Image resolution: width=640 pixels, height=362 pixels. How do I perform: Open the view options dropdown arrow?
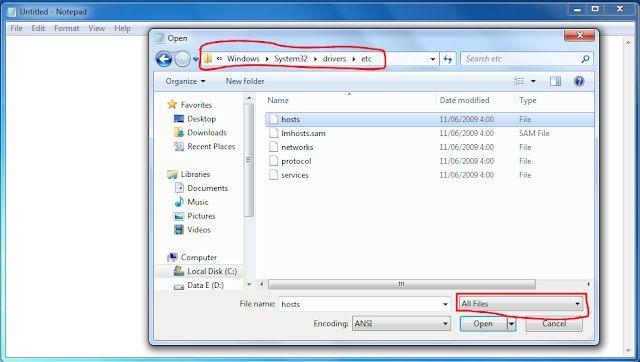[x=533, y=81]
